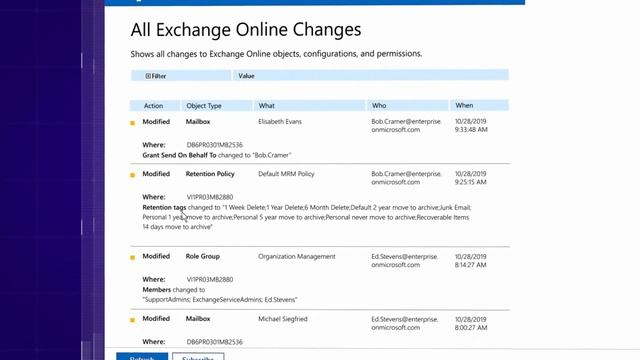Viewport: 640px width, 360px height.
Task: Click the Grant Send On Behalf To detail
Action: point(217,155)
